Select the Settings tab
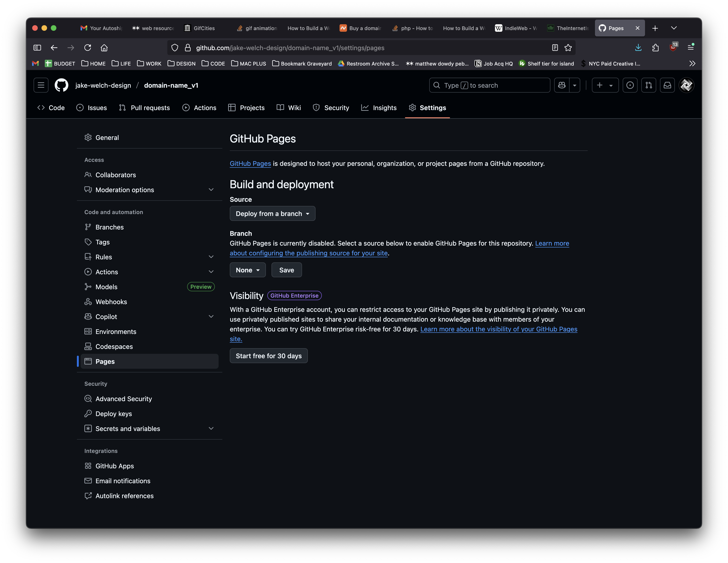 click(x=427, y=108)
